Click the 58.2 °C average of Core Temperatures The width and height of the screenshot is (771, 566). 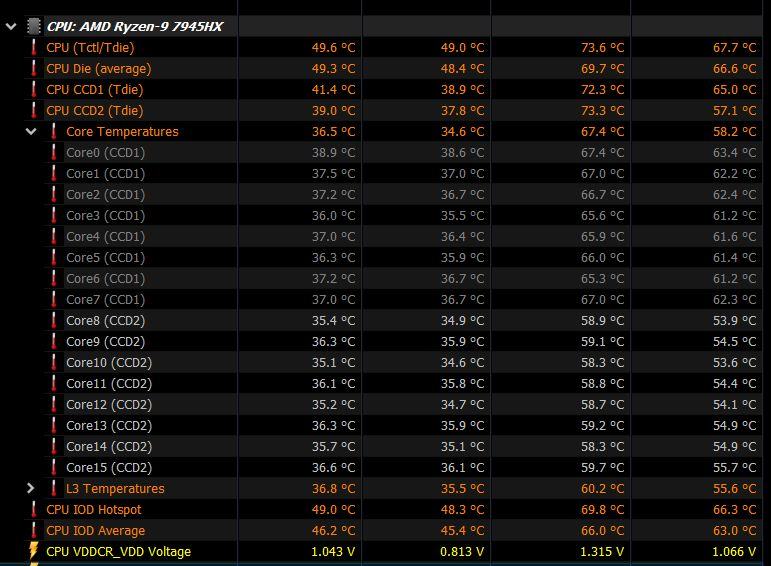pos(735,131)
